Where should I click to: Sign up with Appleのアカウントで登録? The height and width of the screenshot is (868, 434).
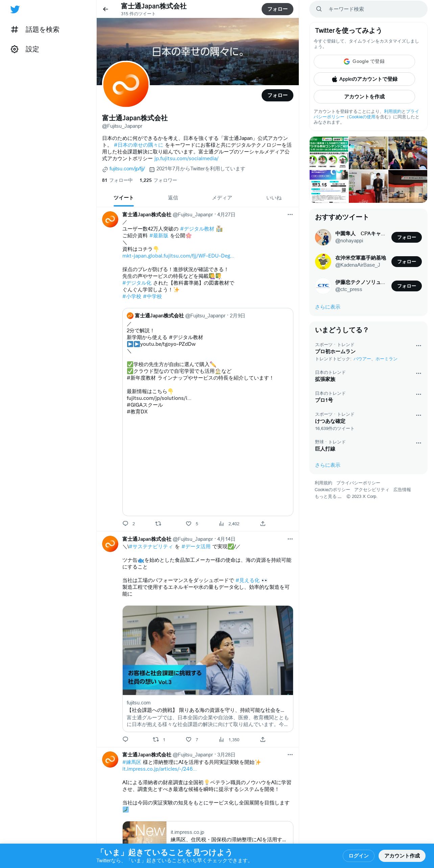coord(364,79)
